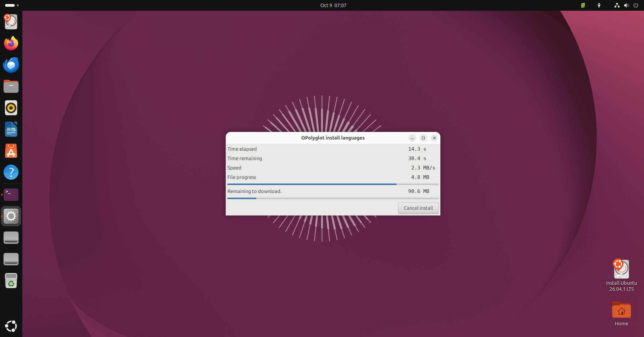644x337 pixels.
Task: Open the Settings gear in dock
Action: [x=11, y=216]
